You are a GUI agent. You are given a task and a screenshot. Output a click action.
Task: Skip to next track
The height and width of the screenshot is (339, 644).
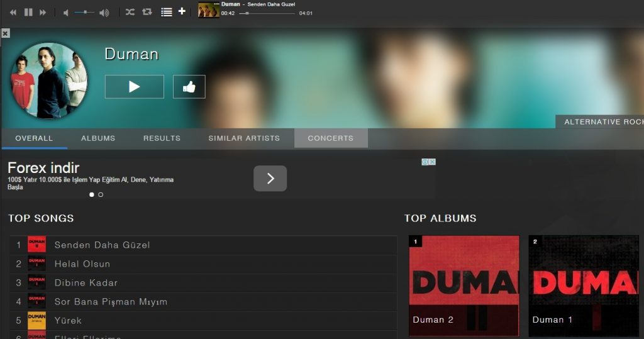point(43,13)
